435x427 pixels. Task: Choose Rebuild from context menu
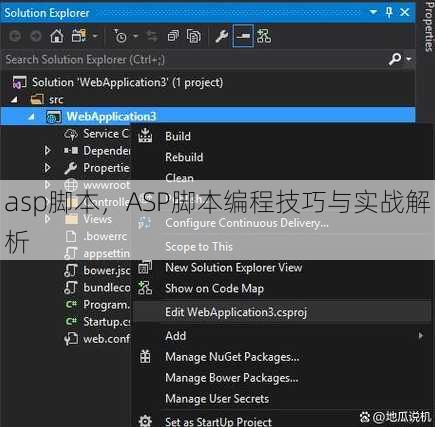tap(184, 157)
